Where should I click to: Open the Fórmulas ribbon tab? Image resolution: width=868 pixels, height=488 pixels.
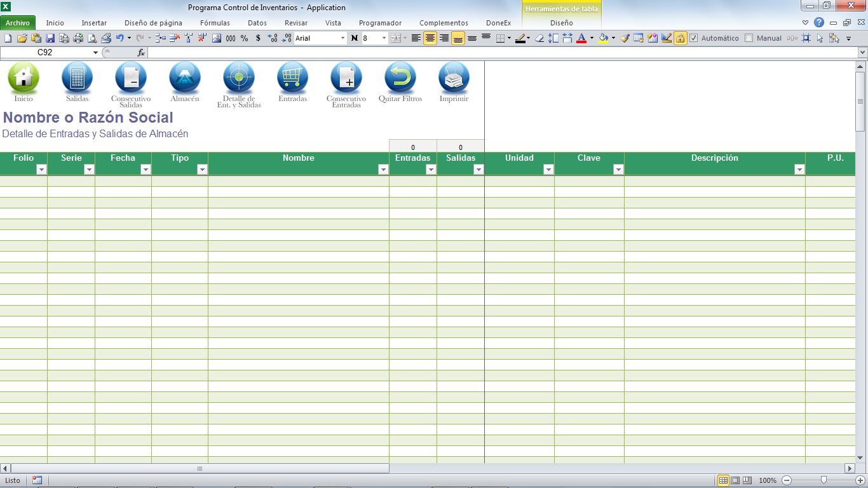(215, 23)
